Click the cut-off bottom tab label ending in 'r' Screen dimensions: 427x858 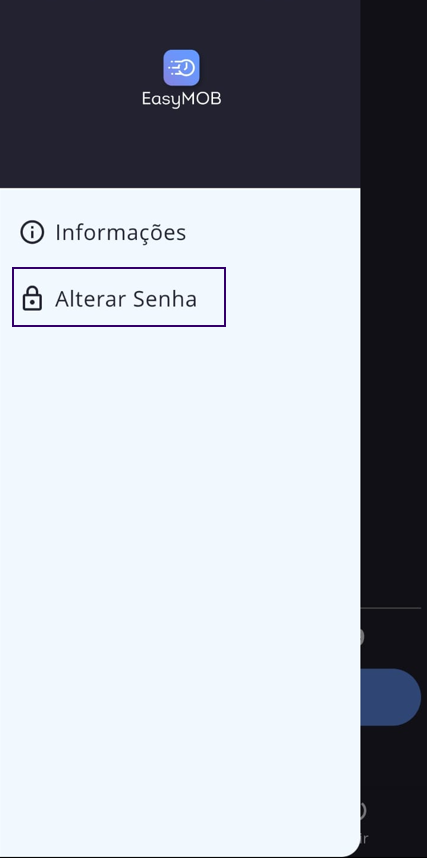point(364,838)
